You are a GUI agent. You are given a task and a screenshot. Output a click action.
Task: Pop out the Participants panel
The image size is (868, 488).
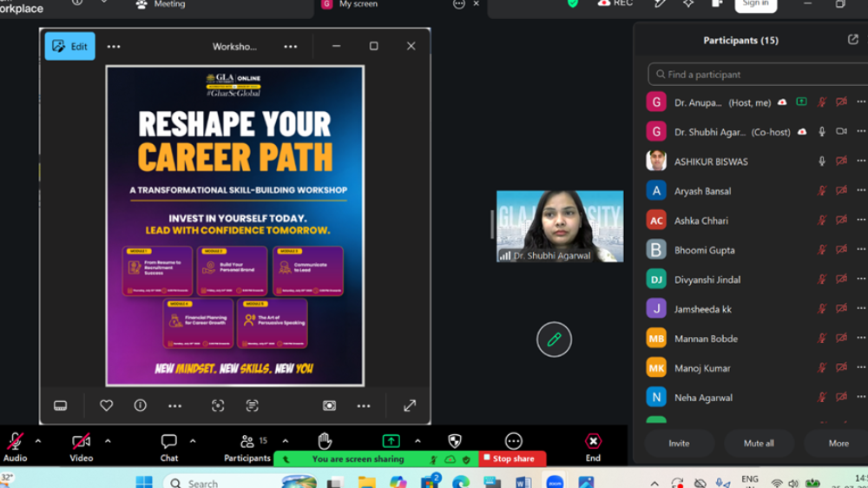point(853,40)
